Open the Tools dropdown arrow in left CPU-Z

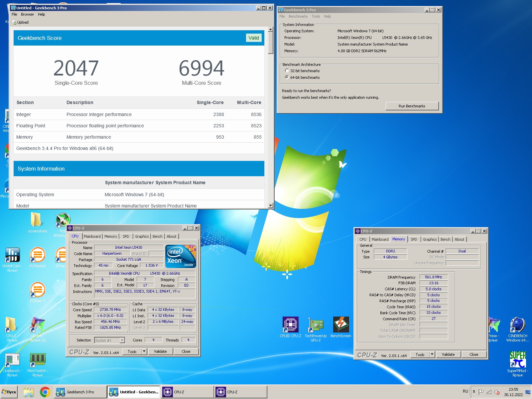[144, 351]
